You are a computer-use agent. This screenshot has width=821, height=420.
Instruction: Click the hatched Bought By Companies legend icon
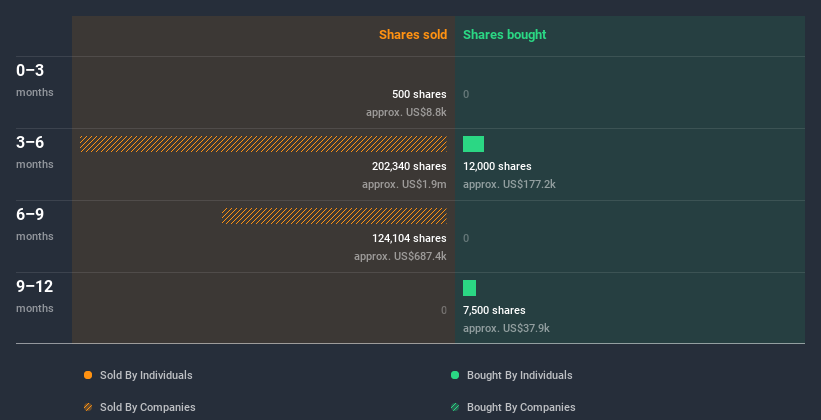click(455, 407)
